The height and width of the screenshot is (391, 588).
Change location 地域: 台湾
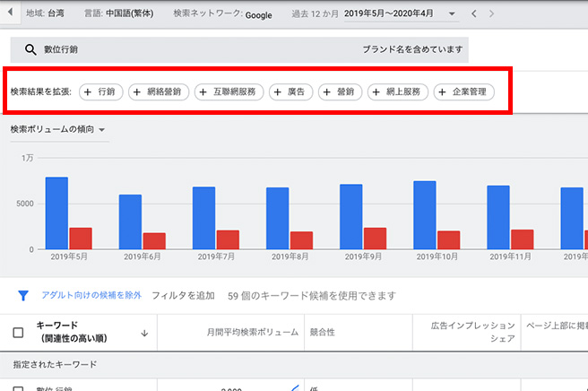click(45, 13)
